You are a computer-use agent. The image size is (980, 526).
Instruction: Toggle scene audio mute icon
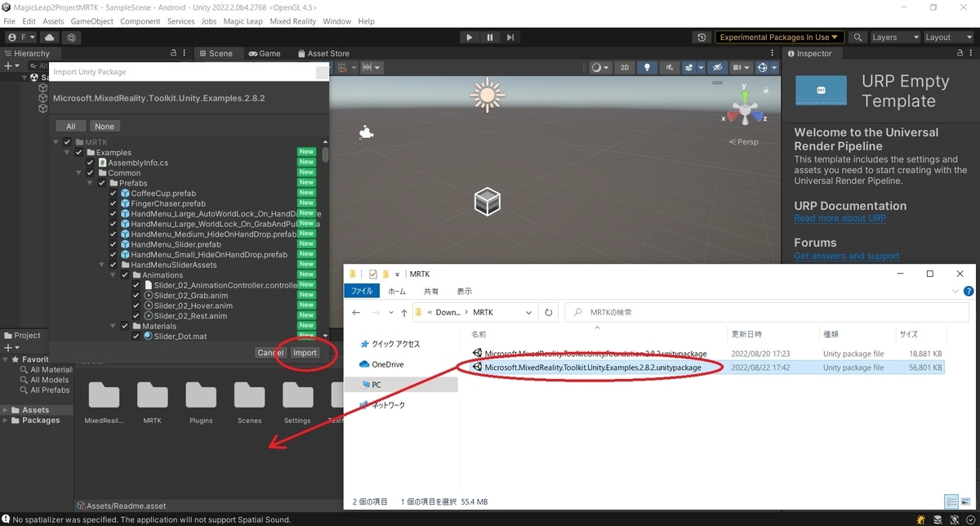tap(670, 68)
